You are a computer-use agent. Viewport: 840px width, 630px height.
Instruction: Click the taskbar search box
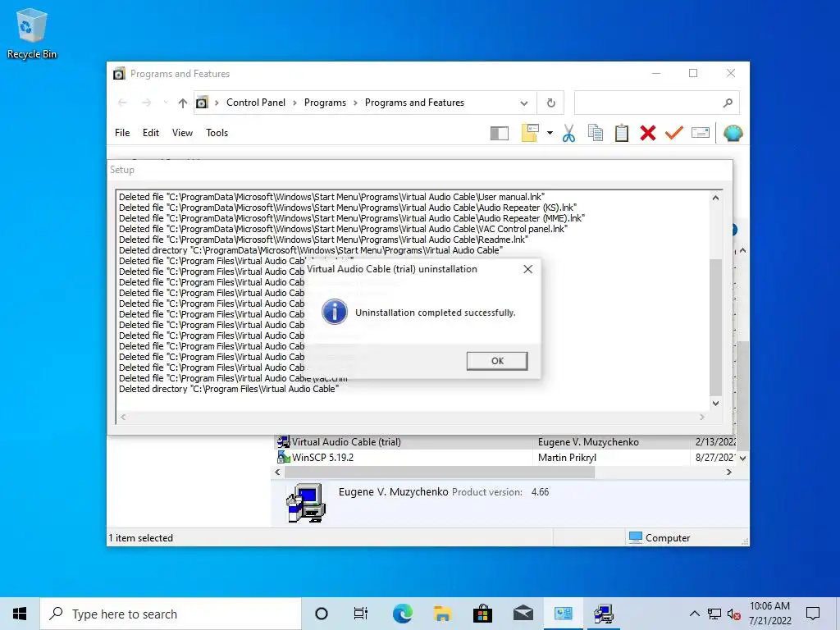[x=171, y=614]
